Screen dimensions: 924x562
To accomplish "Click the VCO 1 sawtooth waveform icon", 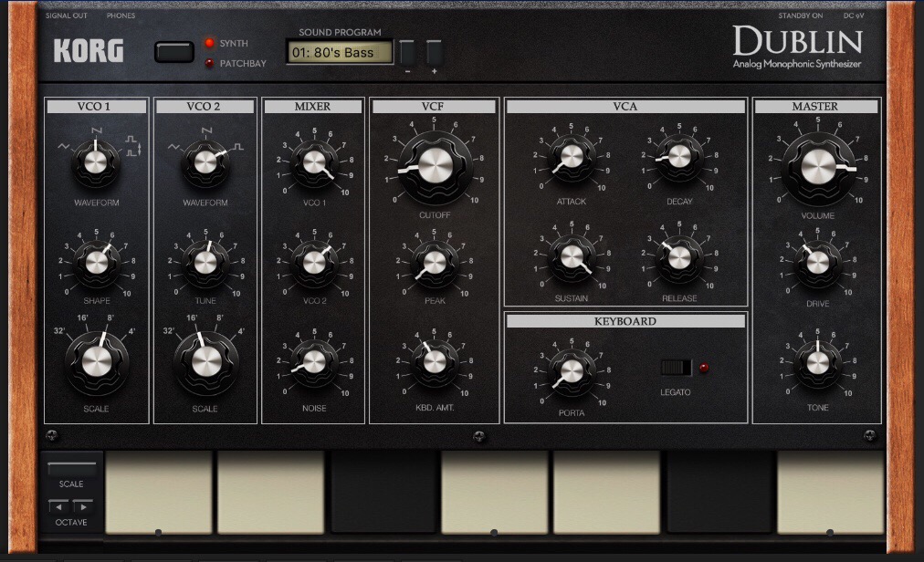I will point(97,131).
